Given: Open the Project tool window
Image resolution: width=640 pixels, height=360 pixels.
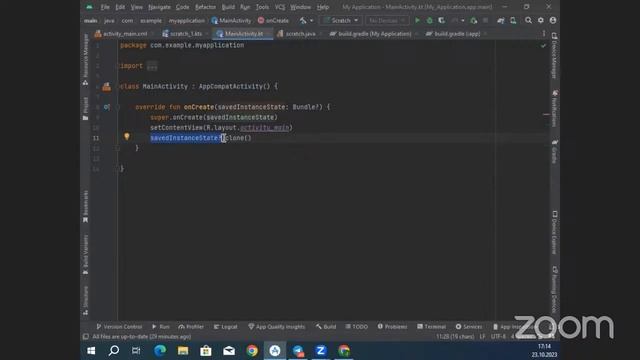Looking at the screenshot, I should pos(85,109).
